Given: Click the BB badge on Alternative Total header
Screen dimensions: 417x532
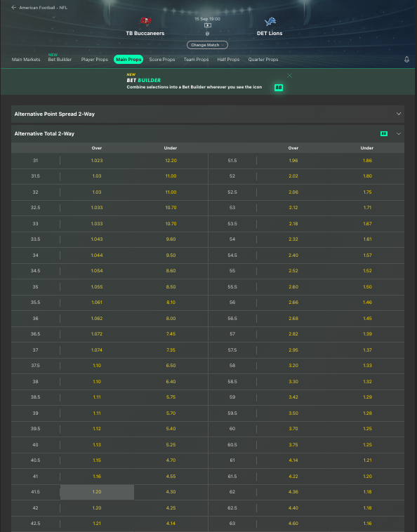Looking at the screenshot, I should coord(384,133).
